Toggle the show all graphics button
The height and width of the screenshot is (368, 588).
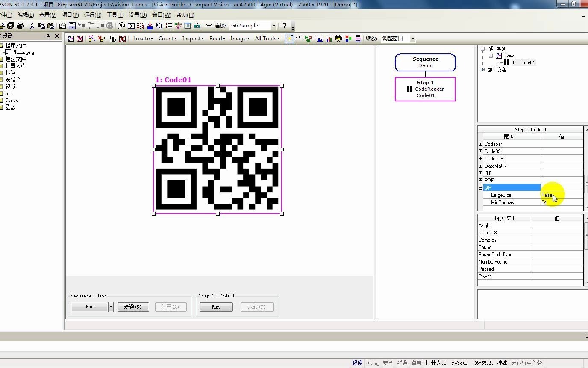289,39
